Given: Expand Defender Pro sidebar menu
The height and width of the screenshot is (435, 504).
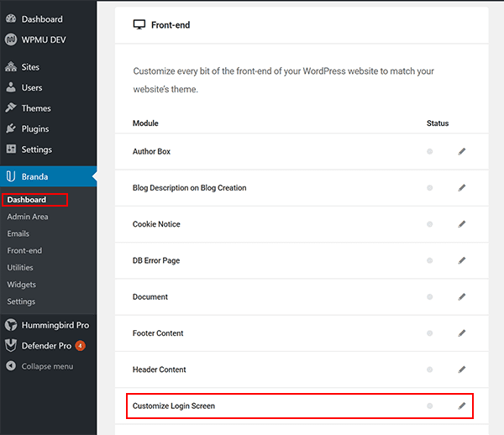Looking at the screenshot, I should pyautogui.click(x=46, y=345).
